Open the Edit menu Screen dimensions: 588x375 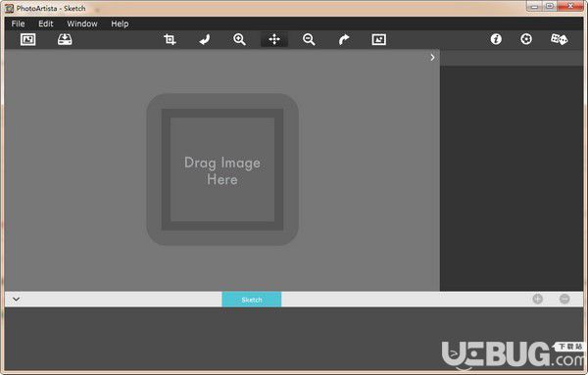pyautogui.click(x=46, y=23)
